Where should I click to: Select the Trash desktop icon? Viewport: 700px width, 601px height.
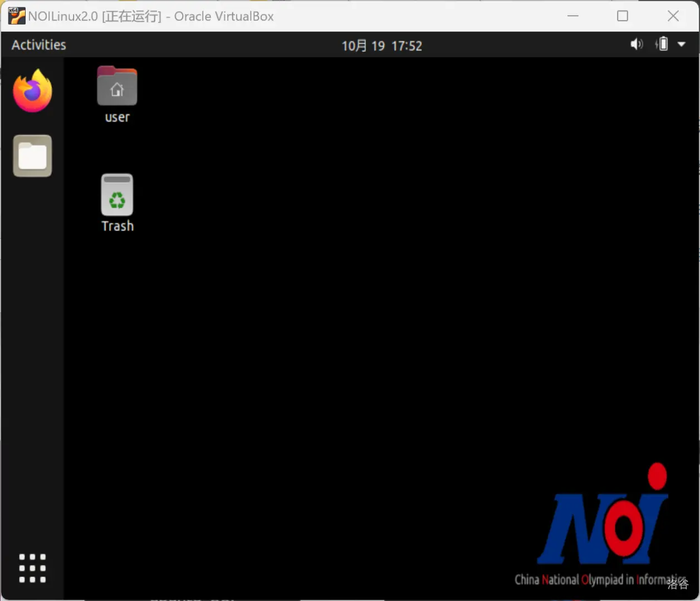[117, 195]
